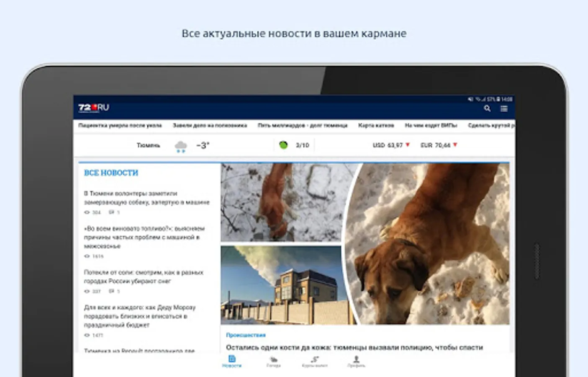Open 'Для всех и каждого' Дед Мороз article
588x377 pixels.
click(x=140, y=316)
